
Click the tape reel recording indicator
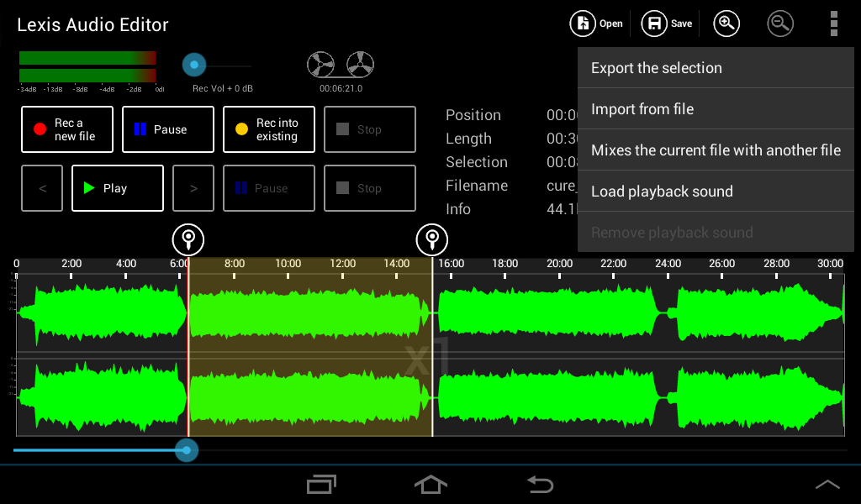pos(341,65)
